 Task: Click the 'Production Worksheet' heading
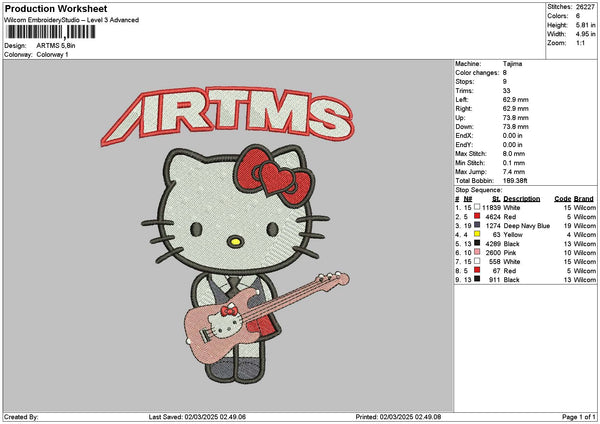(56, 9)
